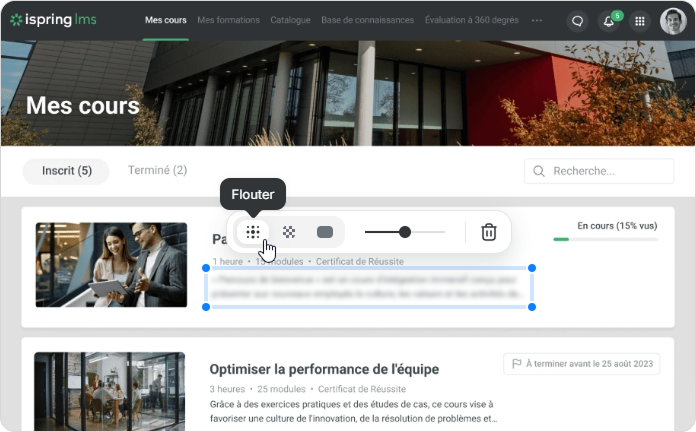This screenshot has width=696, height=432.
Task: Open Catalogue in the top navigation
Action: (x=290, y=20)
